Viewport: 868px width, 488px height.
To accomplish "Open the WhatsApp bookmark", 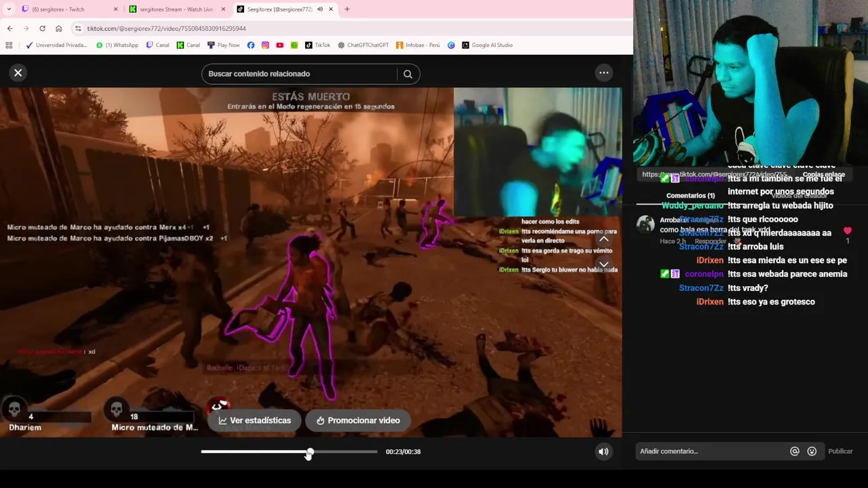I will click(117, 45).
